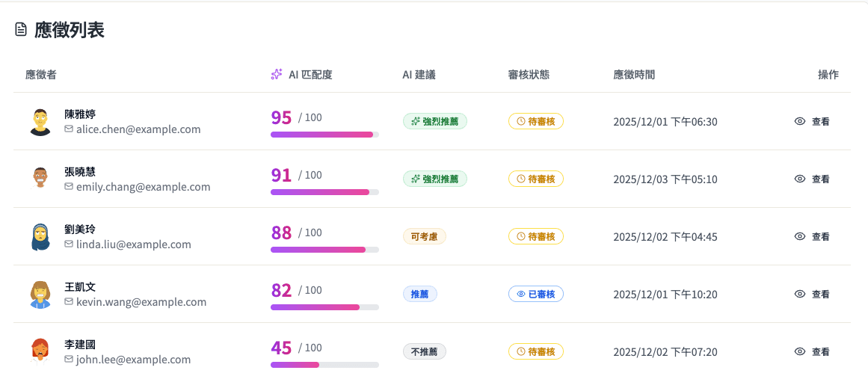Click email john.lee@example.com
The image size is (868, 391).
pos(133,360)
